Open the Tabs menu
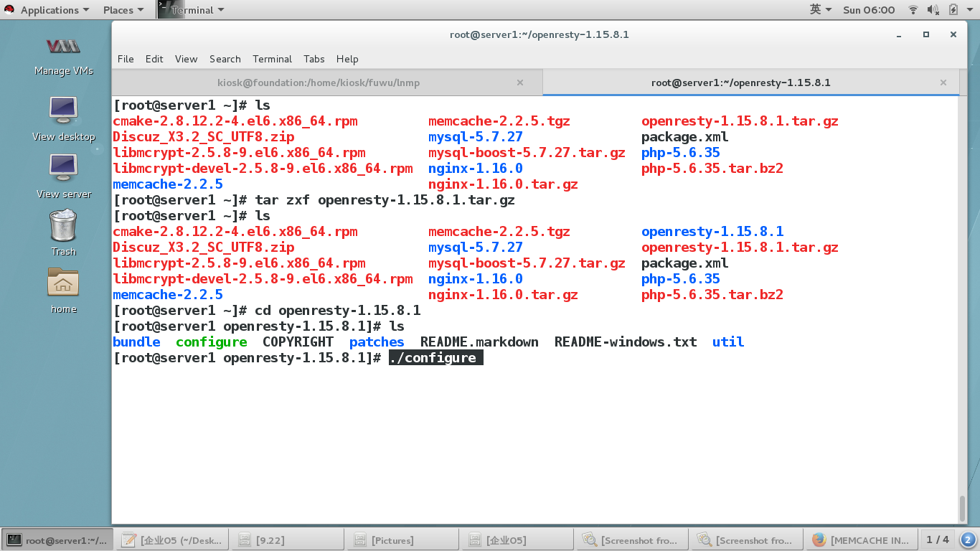The image size is (980, 551). click(314, 59)
